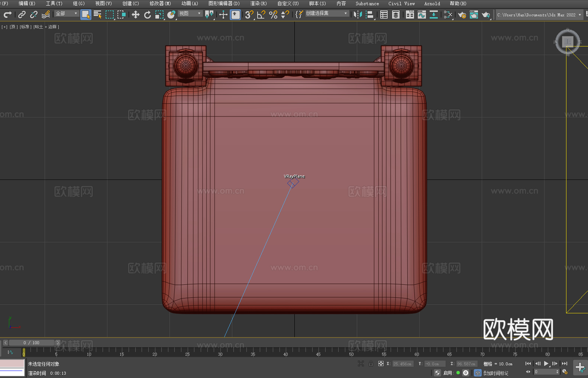Image resolution: width=588 pixels, height=378 pixels.
Task: Open the Arnold menu
Action: [432, 3]
